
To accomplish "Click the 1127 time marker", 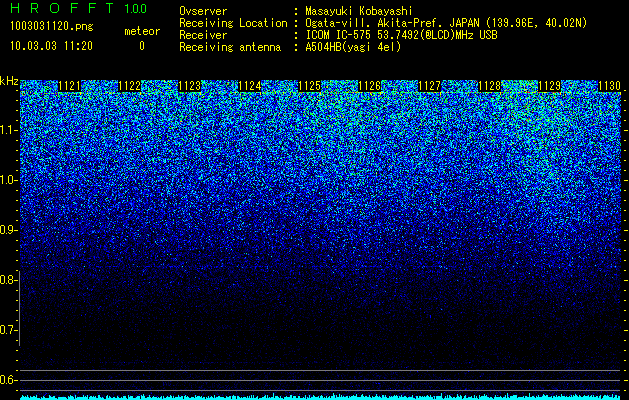I will click(x=430, y=86).
